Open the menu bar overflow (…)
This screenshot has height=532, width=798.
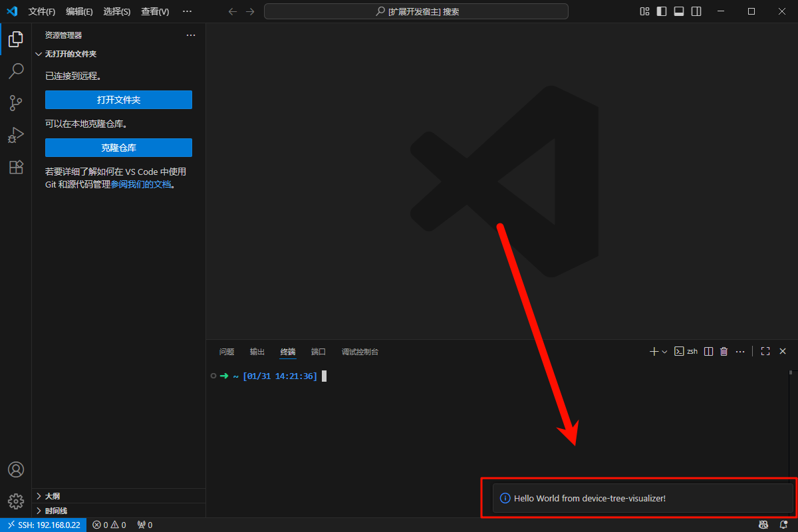187,11
